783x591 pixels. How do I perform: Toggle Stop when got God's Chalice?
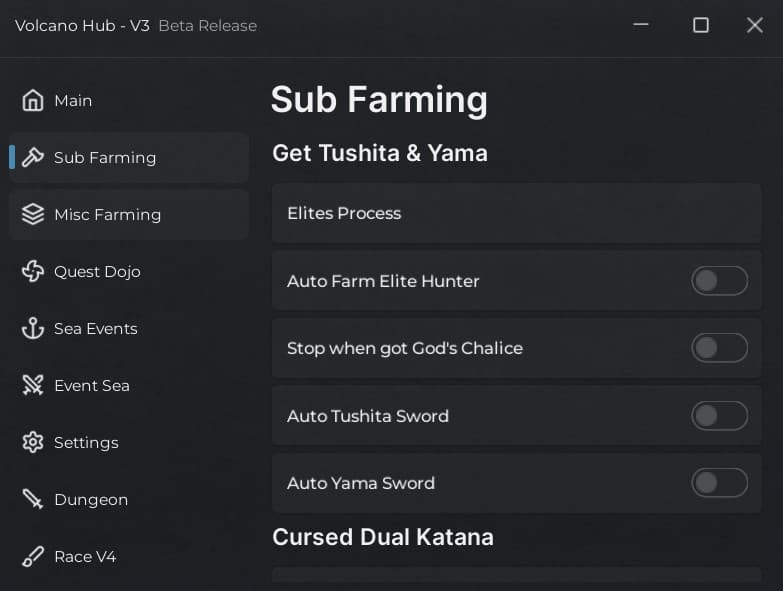point(719,348)
